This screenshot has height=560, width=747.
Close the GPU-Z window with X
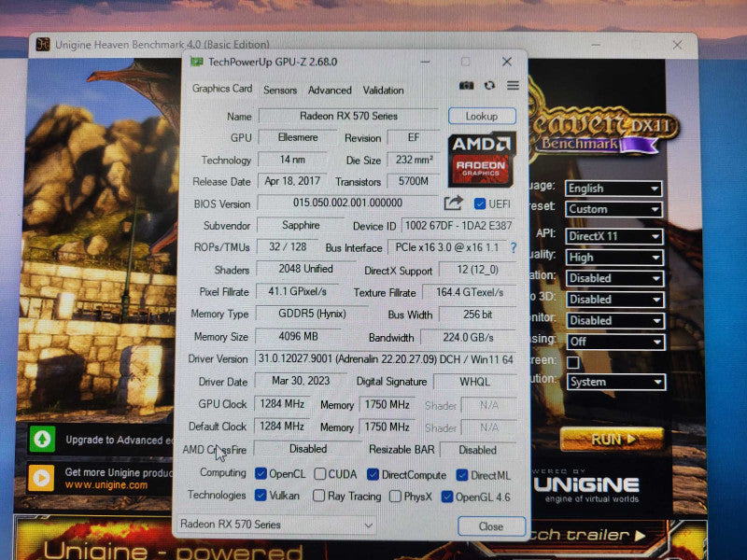coord(507,62)
